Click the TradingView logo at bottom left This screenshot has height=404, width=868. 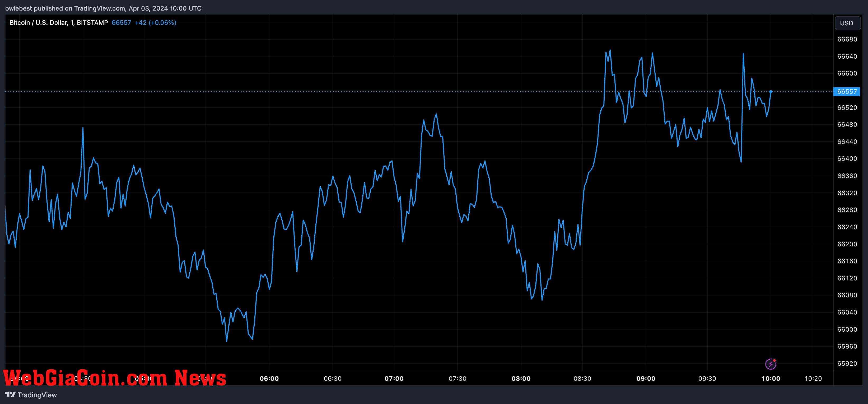pos(31,395)
